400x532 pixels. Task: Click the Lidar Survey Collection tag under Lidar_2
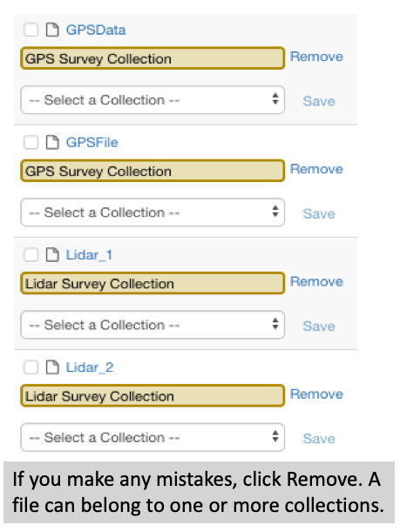tap(153, 395)
